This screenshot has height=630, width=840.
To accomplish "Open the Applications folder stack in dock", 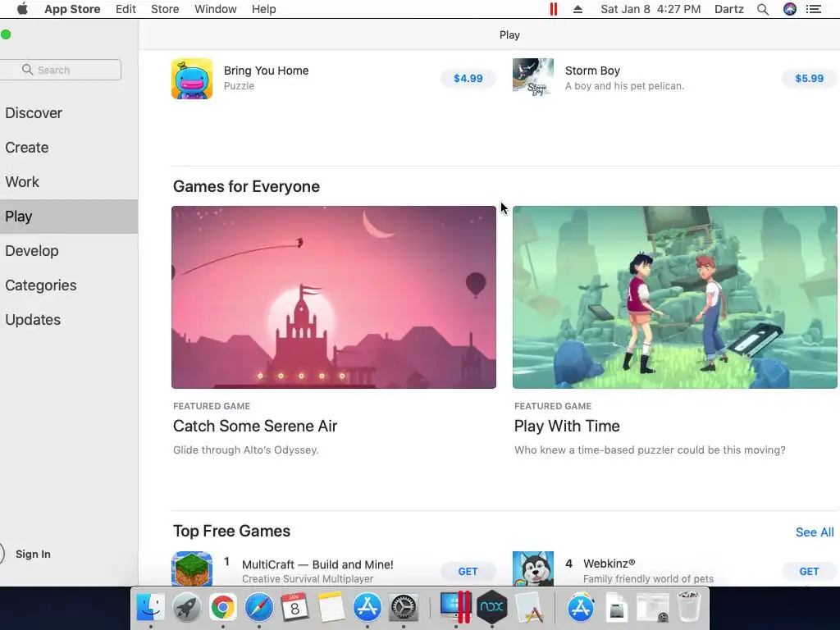I will click(581, 608).
